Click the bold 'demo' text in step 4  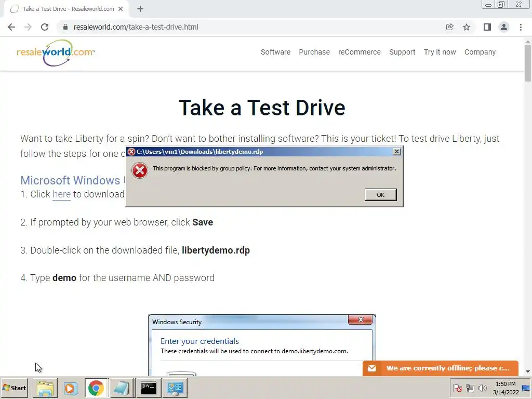tap(64, 278)
